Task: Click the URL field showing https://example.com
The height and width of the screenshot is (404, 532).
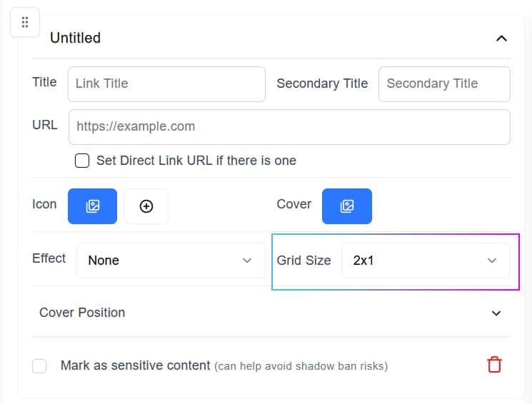Action: (x=289, y=127)
